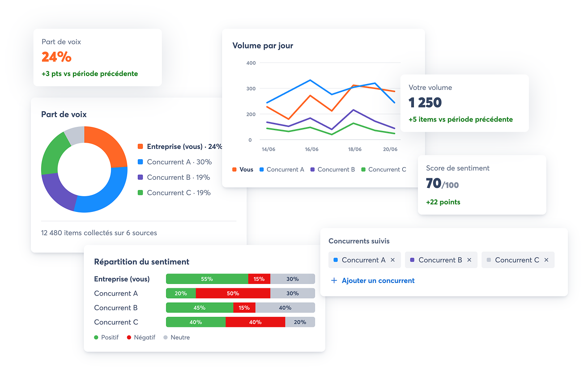Toggle Concurrent A series in line chart legend

pyautogui.click(x=281, y=169)
